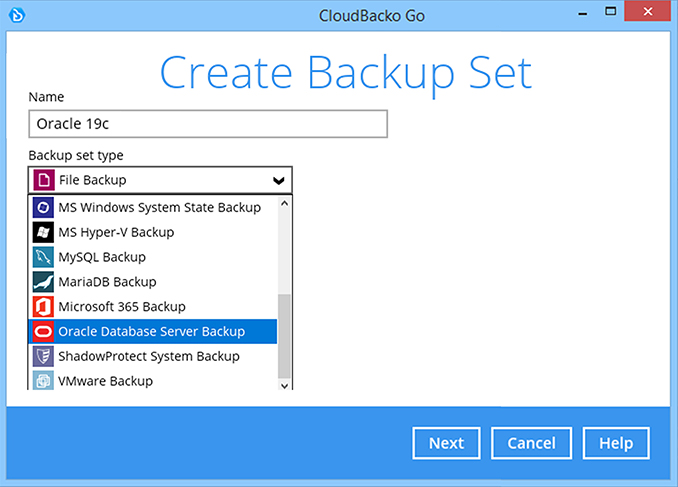Close the CloudBacko Go window

pos(647,12)
